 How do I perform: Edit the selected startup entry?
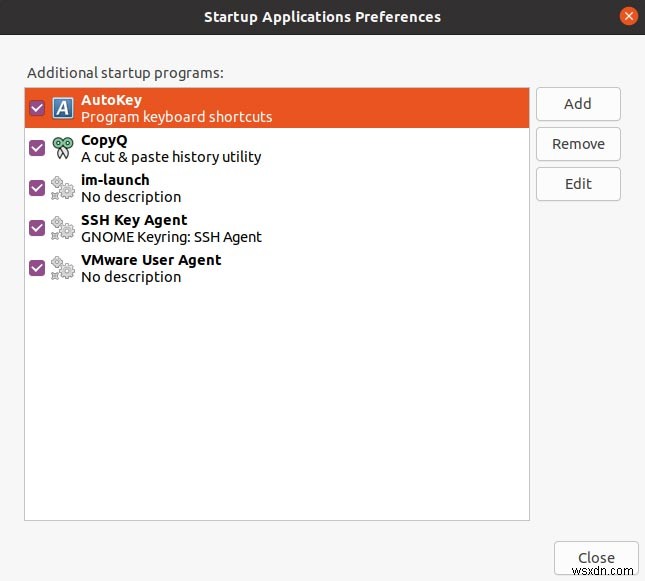(578, 184)
